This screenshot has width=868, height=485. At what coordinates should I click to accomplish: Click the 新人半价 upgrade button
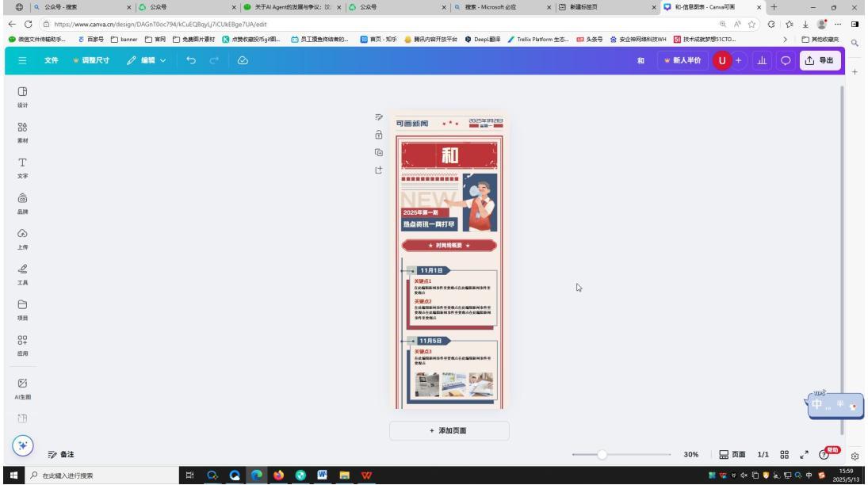[683, 60]
